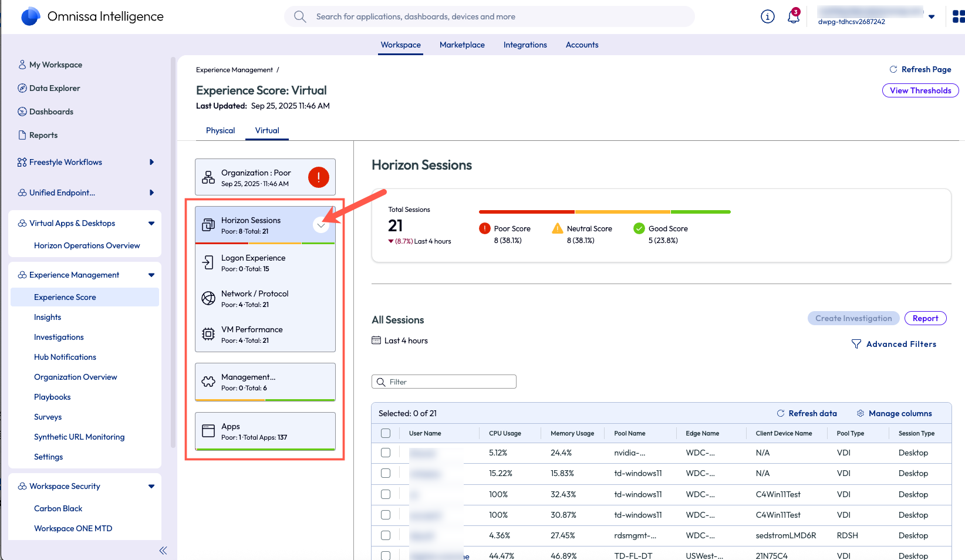Check the row with 5.12% CPU usage
The image size is (965, 560).
[x=386, y=453]
